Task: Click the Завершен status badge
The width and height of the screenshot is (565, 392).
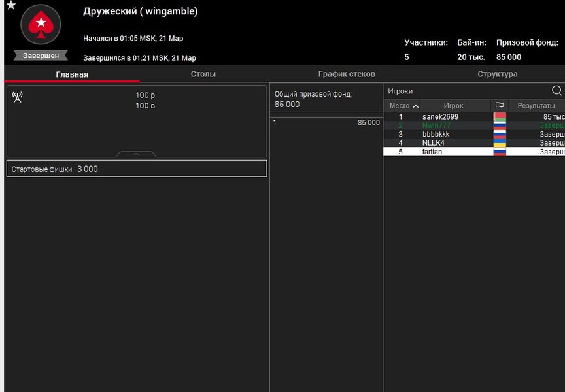Action: pos(41,56)
